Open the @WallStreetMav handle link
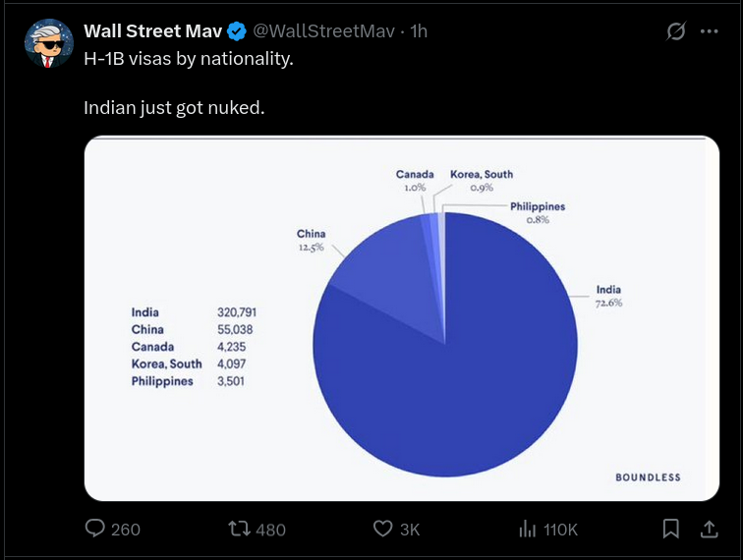 point(324,31)
